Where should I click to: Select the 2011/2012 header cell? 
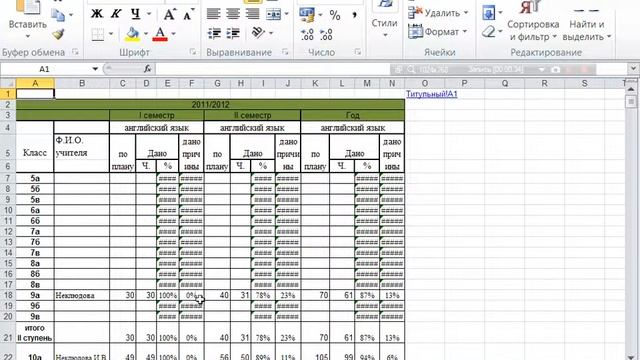pyautogui.click(x=210, y=104)
